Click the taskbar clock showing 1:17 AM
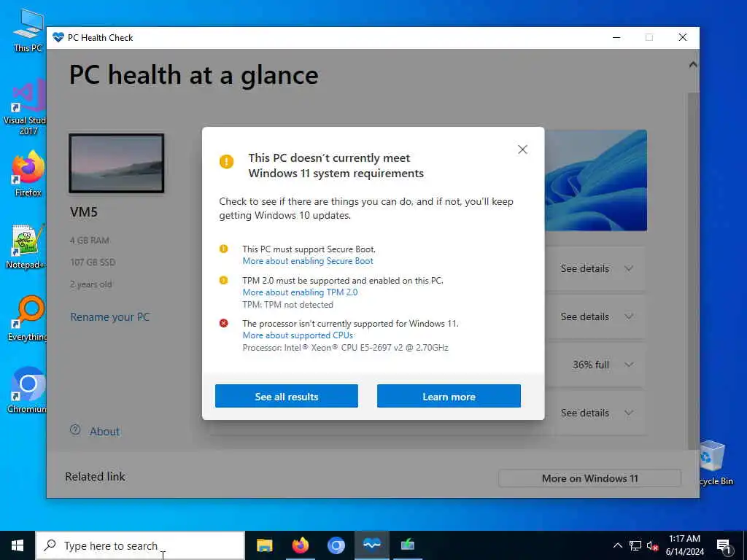This screenshot has height=560, width=747. tap(684, 545)
